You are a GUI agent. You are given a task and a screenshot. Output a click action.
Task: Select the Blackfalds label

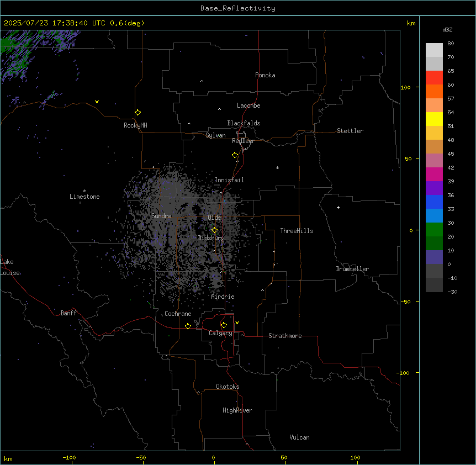tap(244, 123)
